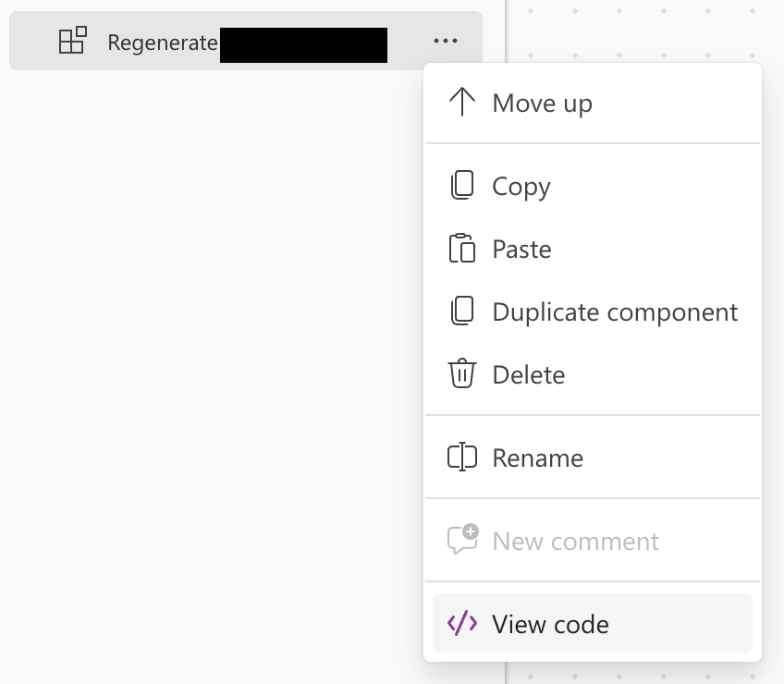
Task: Select the Duplicate component label
Action: coord(615,312)
